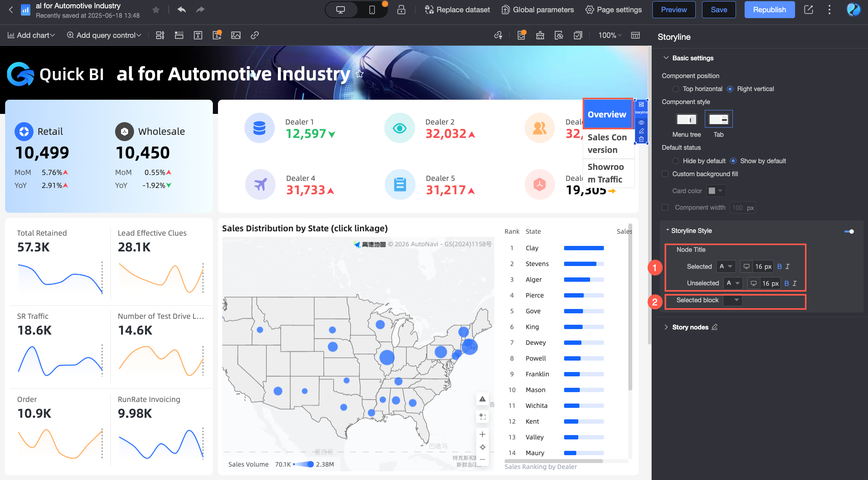Click the star favorite icon in header
This screenshot has height=480, width=868.
pos(156,10)
